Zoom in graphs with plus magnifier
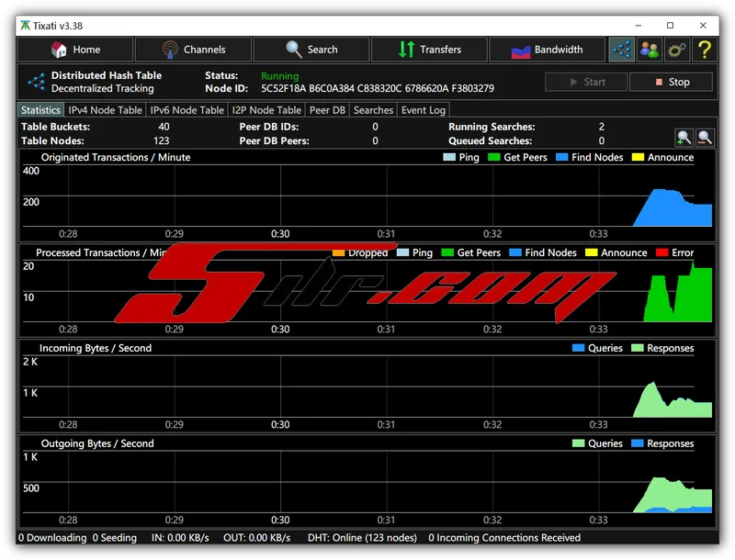The width and height of the screenshot is (735, 560). tap(684, 137)
